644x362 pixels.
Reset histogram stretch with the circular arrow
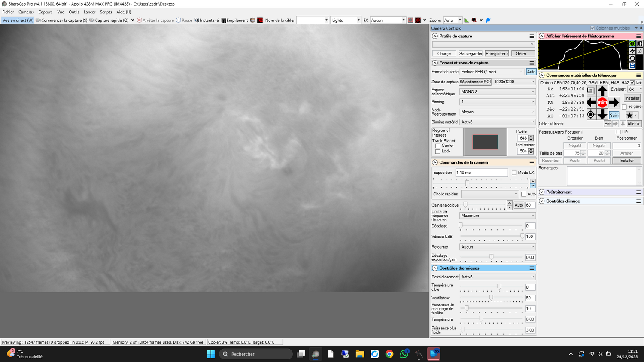coord(632,58)
